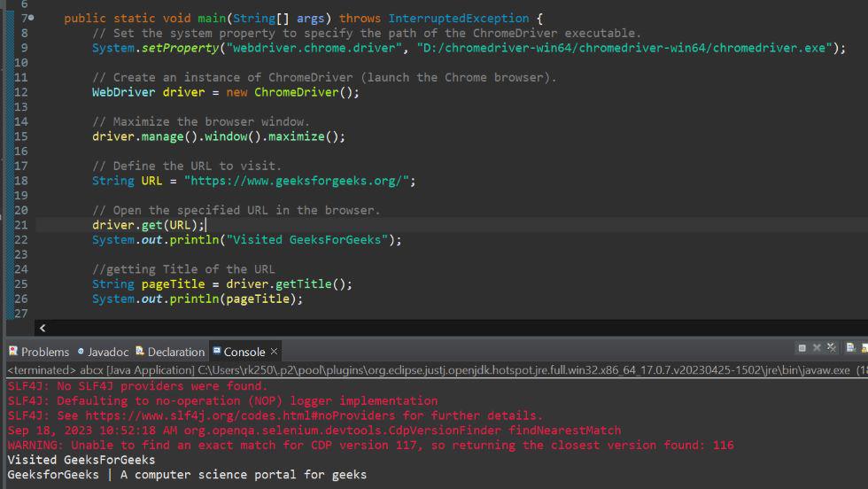868x489 pixels.
Task: Click 'ChromeDriver()' constructor on line 12
Action: (x=303, y=92)
